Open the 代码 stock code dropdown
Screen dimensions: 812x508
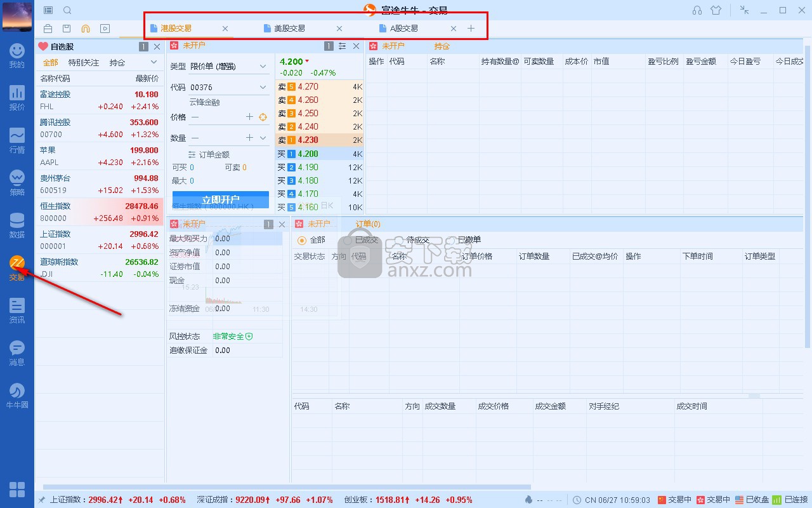[x=230, y=88]
